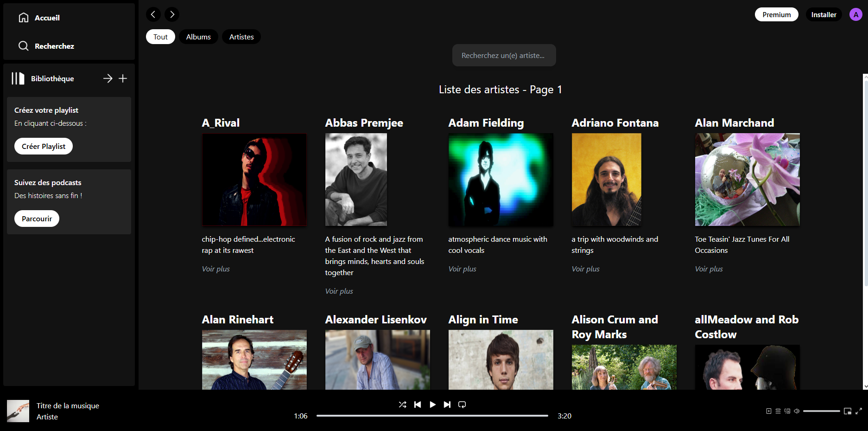Image resolution: width=868 pixels, height=431 pixels.
Task: Click the artist search input field
Action: tap(504, 55)
